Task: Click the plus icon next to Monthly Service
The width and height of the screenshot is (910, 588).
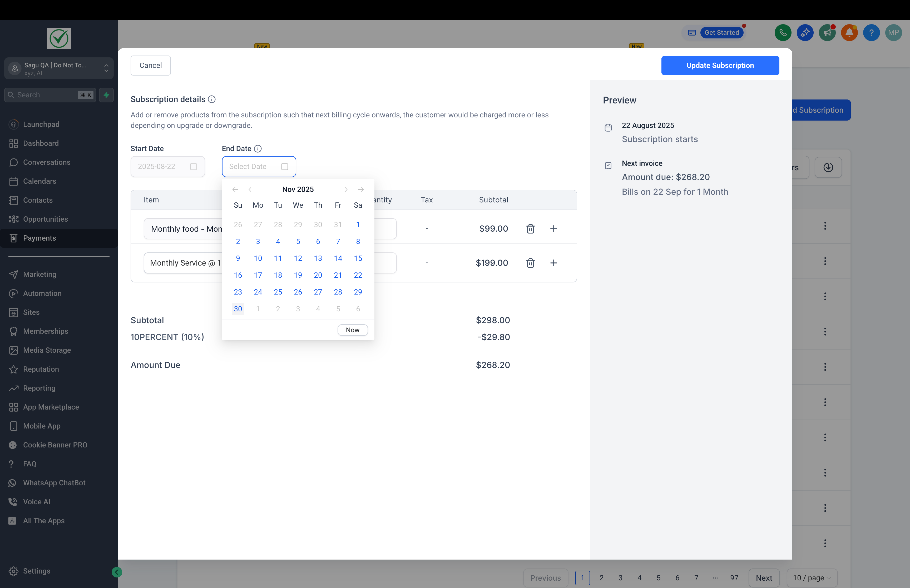Action: [554, 263]
